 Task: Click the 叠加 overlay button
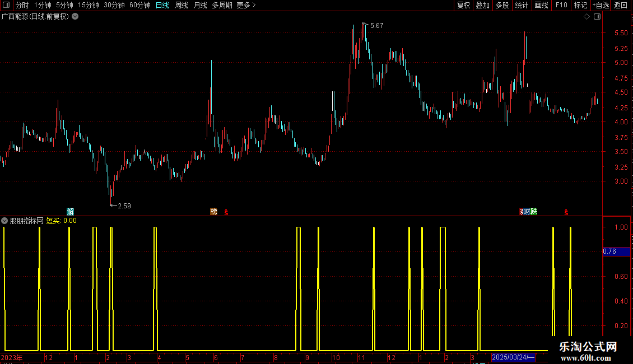pyautogui.click(x=483, y=5)
